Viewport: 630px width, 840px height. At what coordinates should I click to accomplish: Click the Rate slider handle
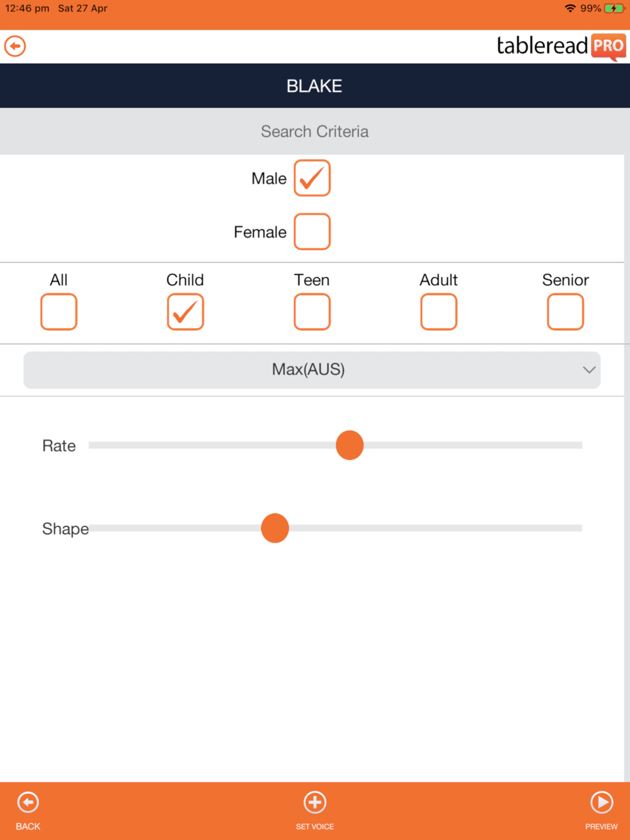pyautogui.click(x=350, y=445)
